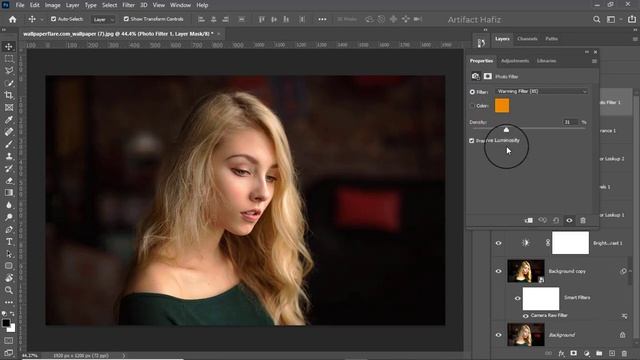Screen dimensions: 640x360
Task: Select the Move tool
Action: [9, 47]
